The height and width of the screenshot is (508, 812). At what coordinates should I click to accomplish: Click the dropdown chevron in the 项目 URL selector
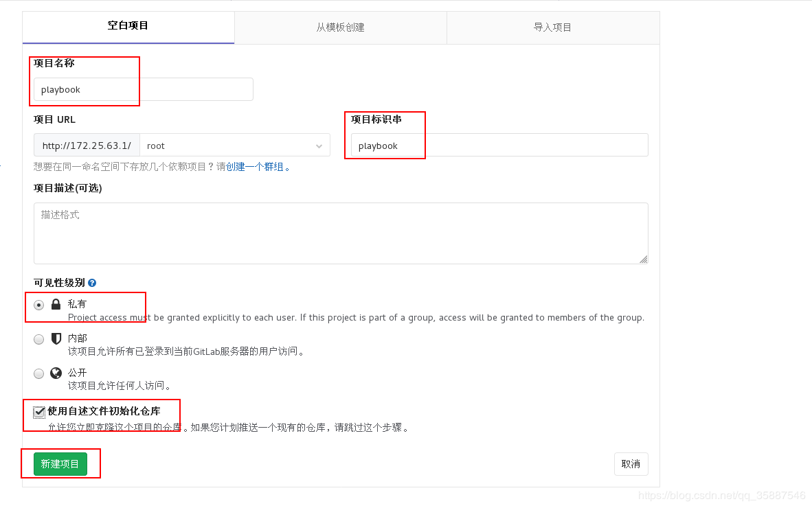318,146
